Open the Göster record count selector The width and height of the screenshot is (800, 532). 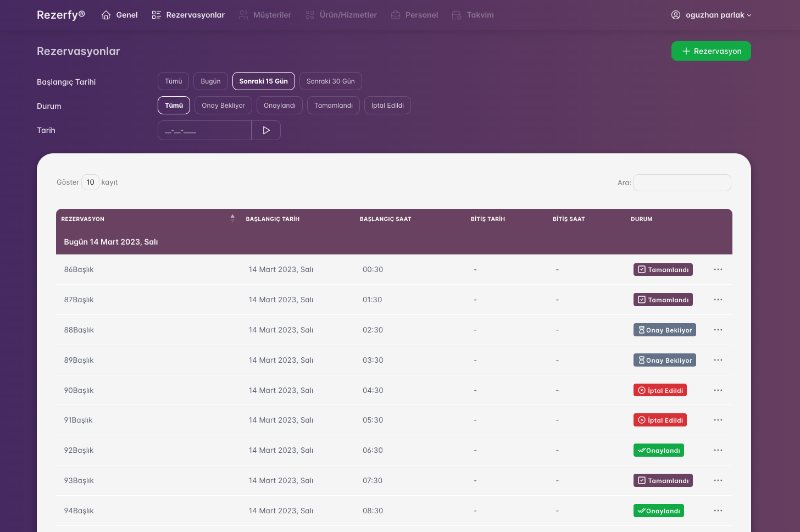tap(90, 182)
